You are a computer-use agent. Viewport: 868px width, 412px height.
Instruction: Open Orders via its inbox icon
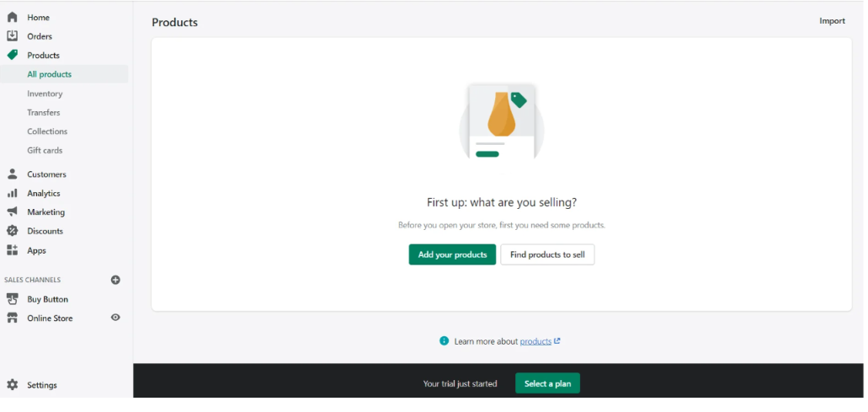pyautogui.click(x=12, y=36)
